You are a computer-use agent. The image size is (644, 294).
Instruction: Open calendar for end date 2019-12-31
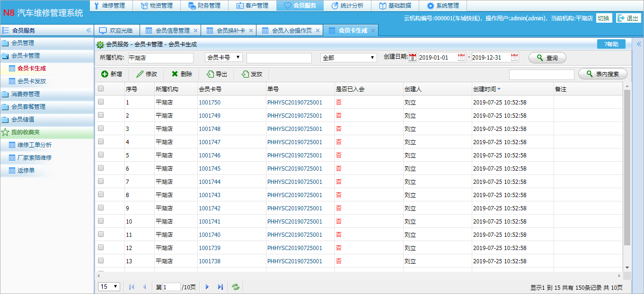pyautogui.click(x=515, y=58)
